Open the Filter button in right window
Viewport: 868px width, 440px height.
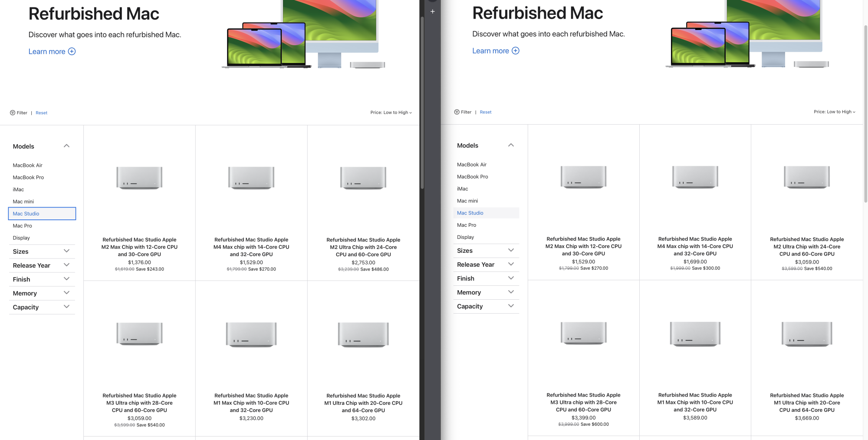point(463,112)
